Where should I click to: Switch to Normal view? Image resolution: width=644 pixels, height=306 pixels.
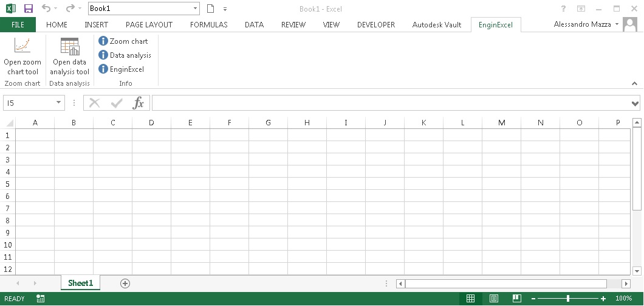coord(470,299)
